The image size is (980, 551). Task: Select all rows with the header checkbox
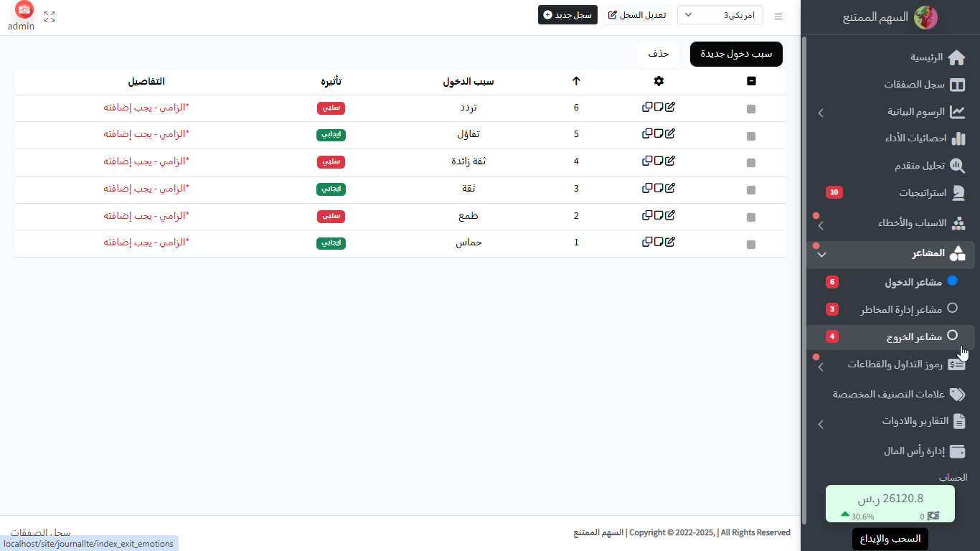click(x=751, y=81)
